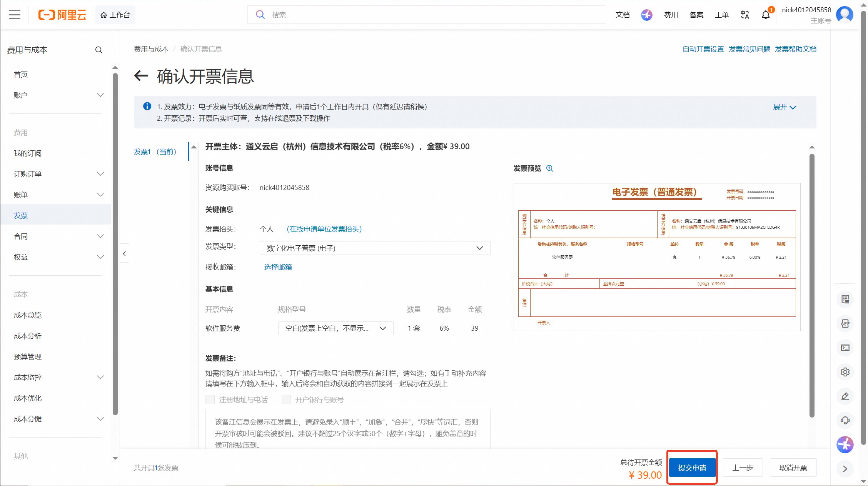
Task: Click the 提交申请 button
Action: 692,468
